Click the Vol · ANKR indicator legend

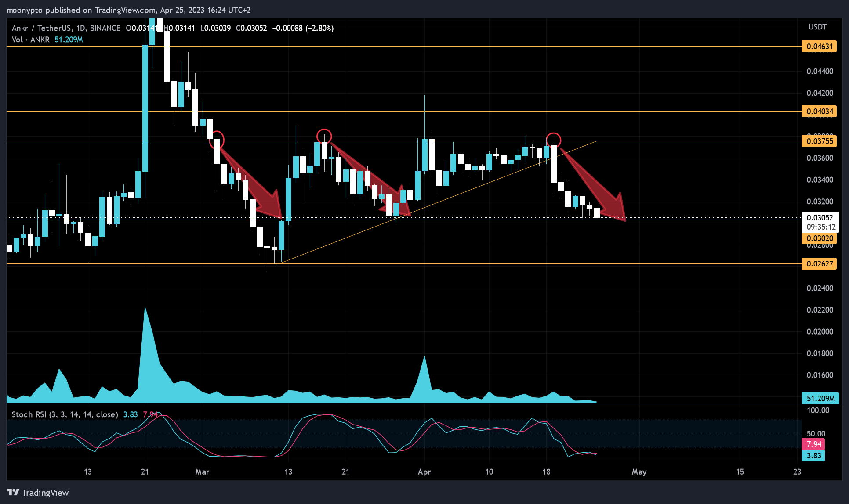tap(31, 40)
